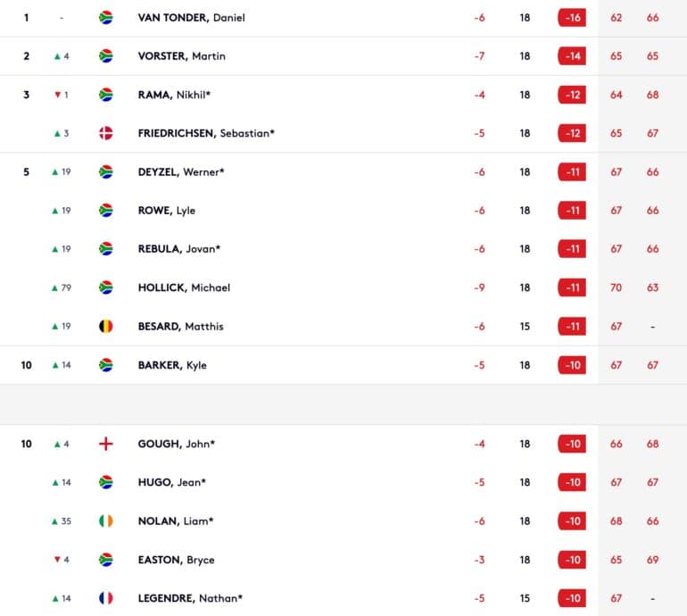Select ROWE, Lyle player name
This screenshot has height=616, width=687.
click(x=167, y=211)
